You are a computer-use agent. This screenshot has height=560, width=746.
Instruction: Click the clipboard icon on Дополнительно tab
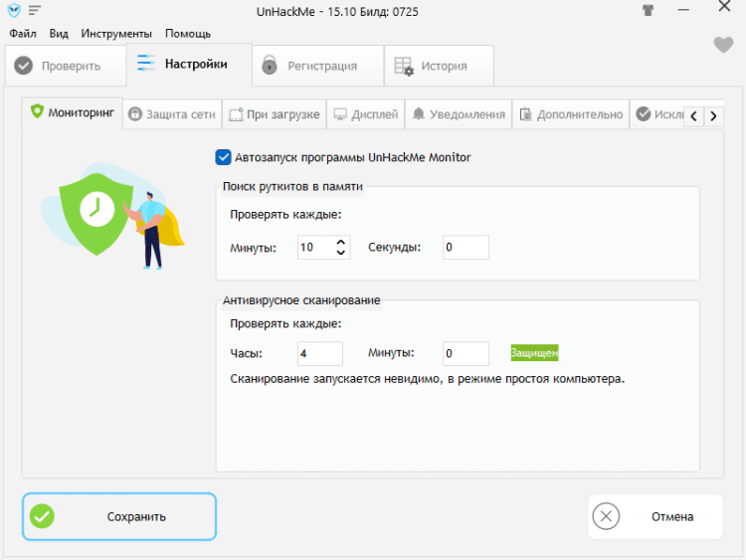pos(525,114)
